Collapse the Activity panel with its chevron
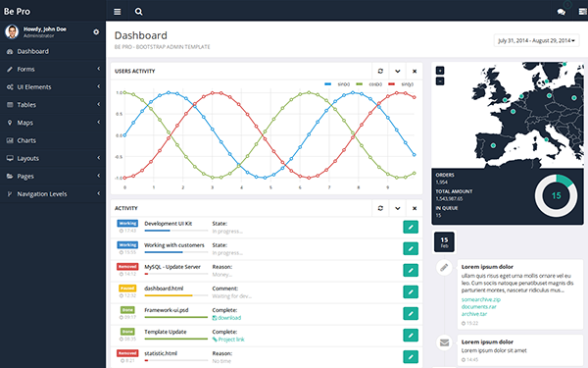This screenshot has width=588, height=368. point(398,208)
